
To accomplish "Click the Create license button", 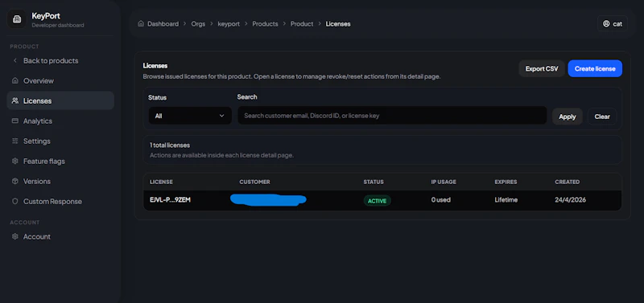I will [x=595, y=68].
